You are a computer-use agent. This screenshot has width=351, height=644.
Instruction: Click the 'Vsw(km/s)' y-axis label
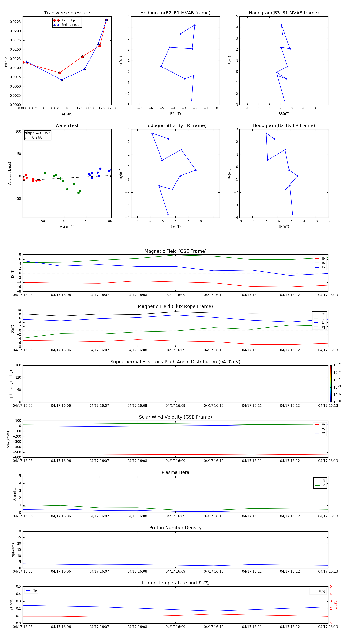pyautogui.click(x=8, y=439)
